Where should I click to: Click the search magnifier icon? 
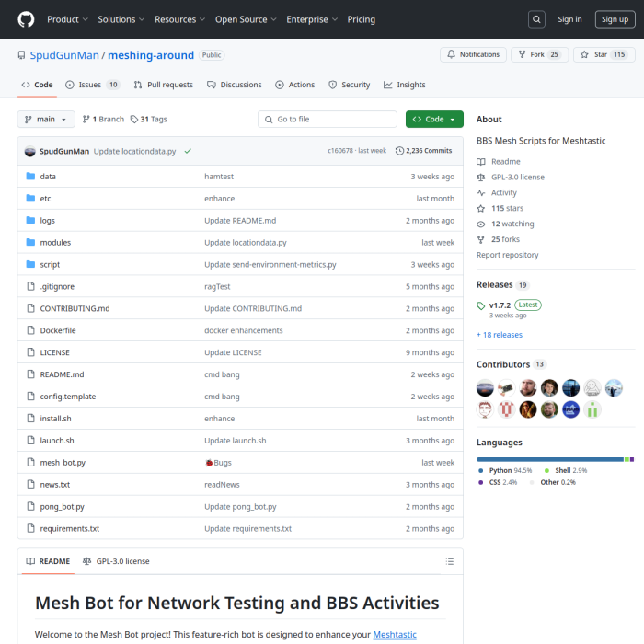(536, 19)
